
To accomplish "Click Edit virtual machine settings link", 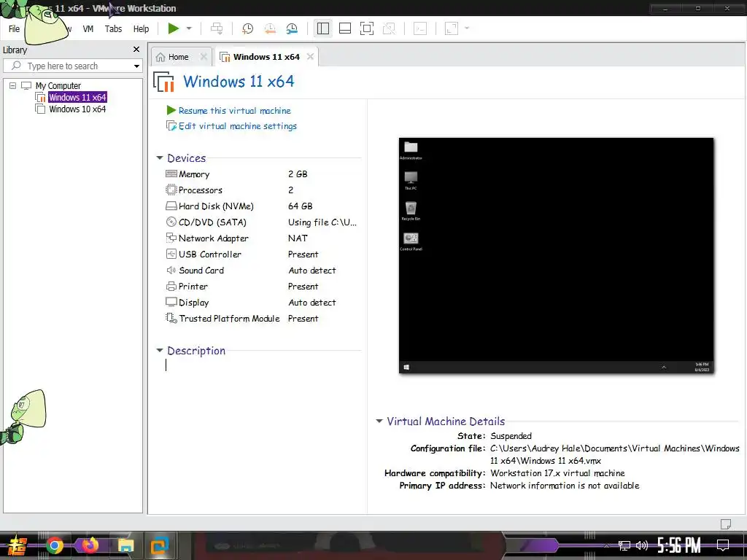I will point(237,126).
